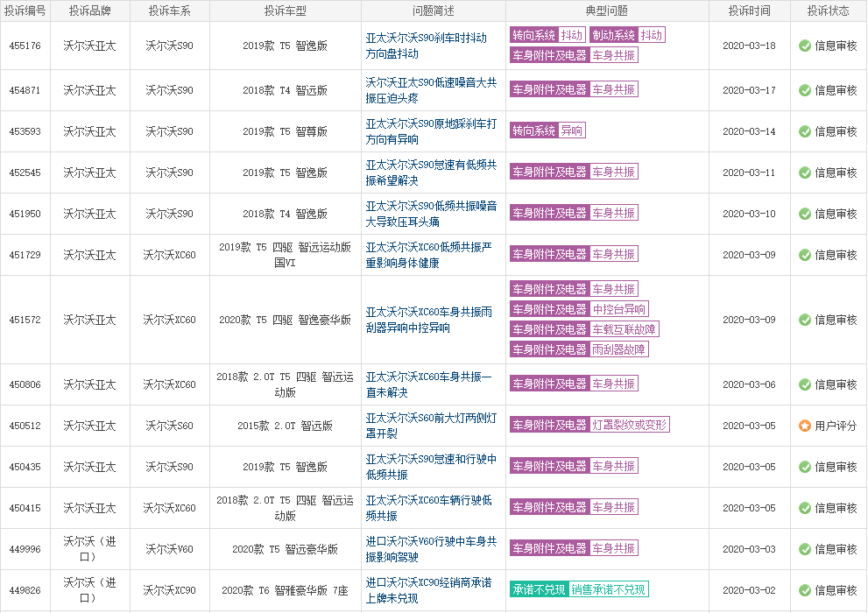Click 投诉车系 column header
Screen dimensions: 868x613
click(169, 11)
